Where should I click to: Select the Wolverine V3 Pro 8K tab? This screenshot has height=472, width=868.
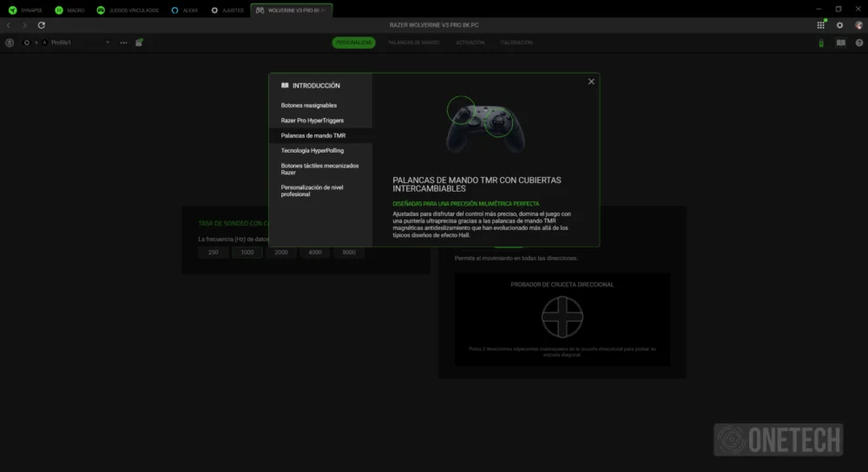[291, 10]
